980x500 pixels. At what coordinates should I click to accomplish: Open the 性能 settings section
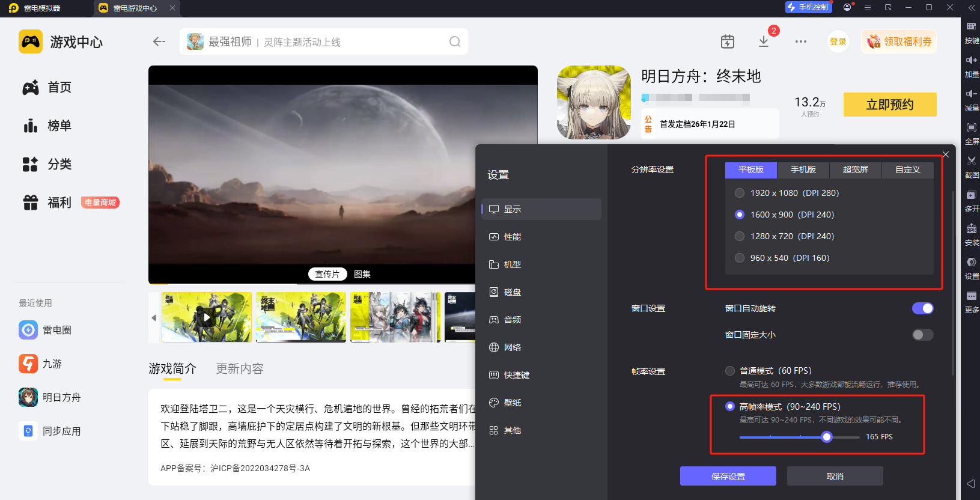[513, 237]
